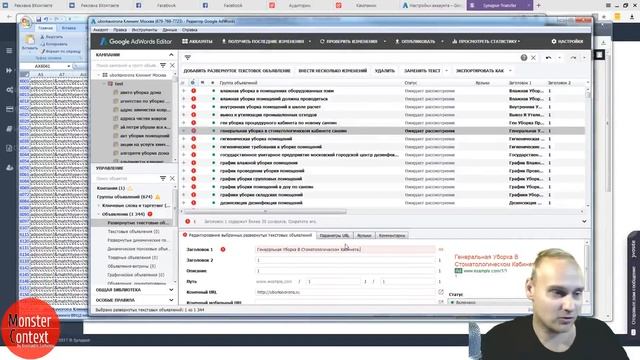The width and height of the screenshot is (640, 360).
Task: Click the Опубликовать publish button
Action: (x=415, y=41)
